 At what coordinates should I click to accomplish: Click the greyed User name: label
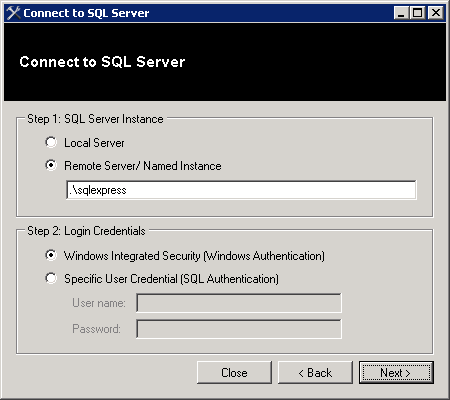(x=99, y=303)
